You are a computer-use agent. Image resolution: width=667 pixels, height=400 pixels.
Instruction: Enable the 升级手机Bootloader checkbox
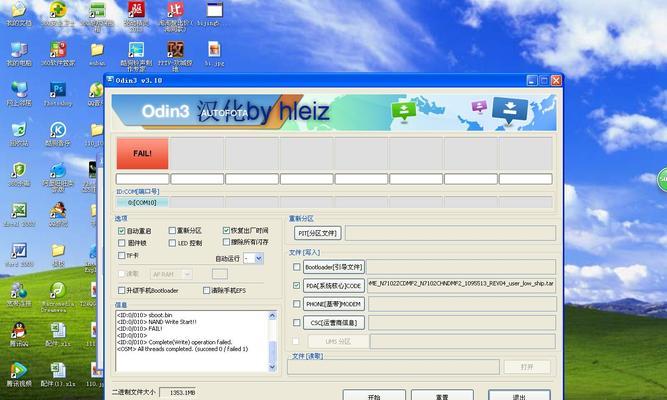click(x=122, y=290)
